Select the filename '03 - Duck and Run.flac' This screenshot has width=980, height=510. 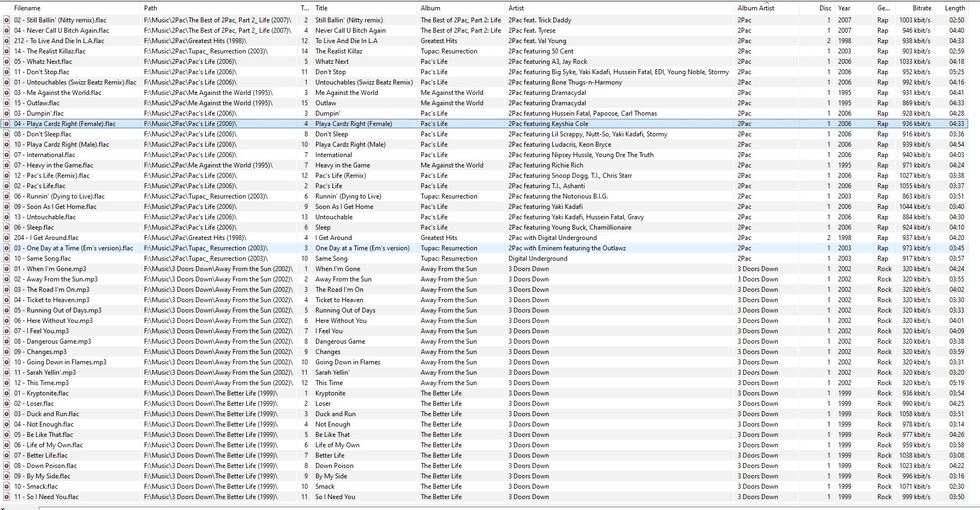46,414
